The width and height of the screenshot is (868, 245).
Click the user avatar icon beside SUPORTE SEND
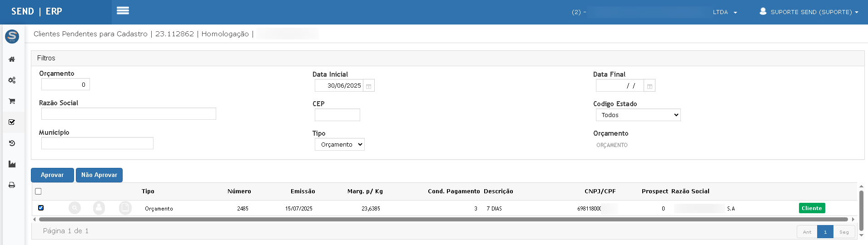tap(763, 11)
